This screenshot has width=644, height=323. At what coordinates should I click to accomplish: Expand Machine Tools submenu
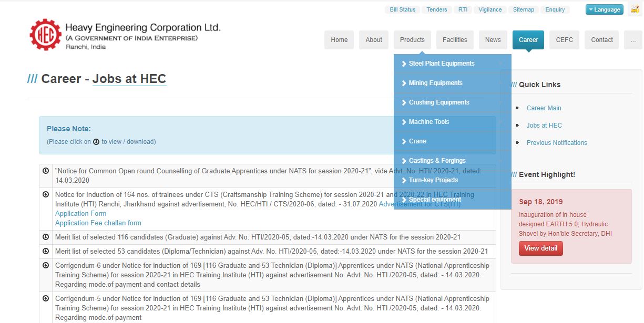pyautogui.click(x=453, y=122)
